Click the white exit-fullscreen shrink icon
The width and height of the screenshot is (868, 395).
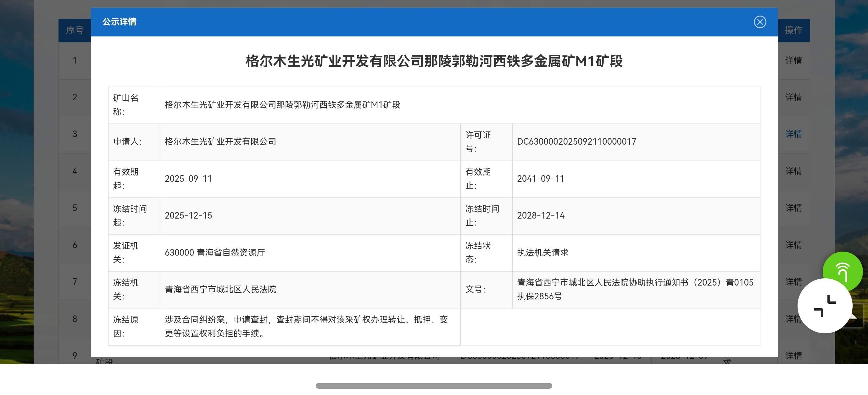pos(825,306)
